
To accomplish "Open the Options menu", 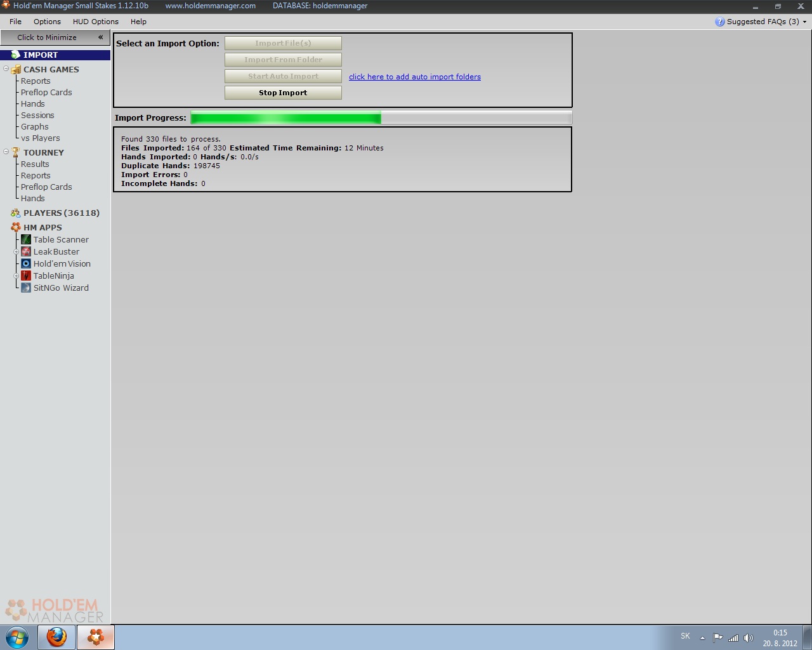I will coord(47,22).
